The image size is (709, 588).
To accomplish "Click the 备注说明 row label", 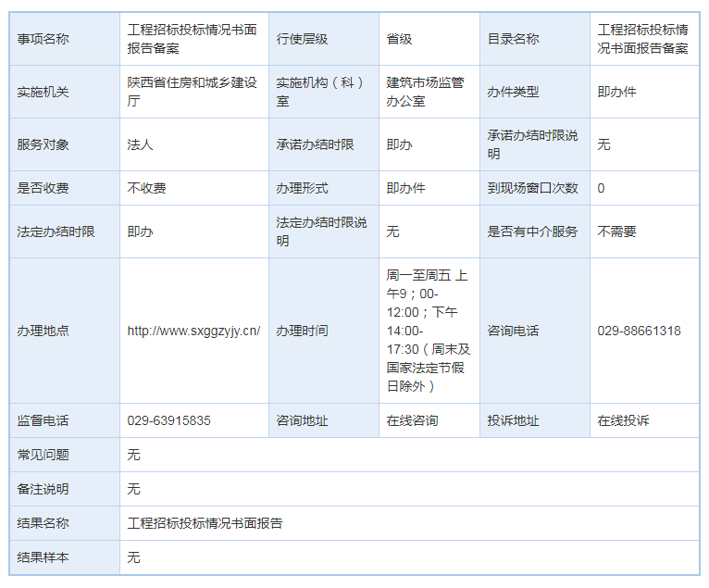I will (x=43, y=489).
